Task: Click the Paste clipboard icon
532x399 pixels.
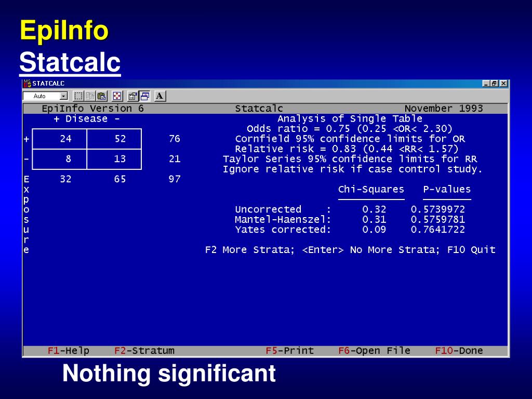Action: click(x=101, y=96)
